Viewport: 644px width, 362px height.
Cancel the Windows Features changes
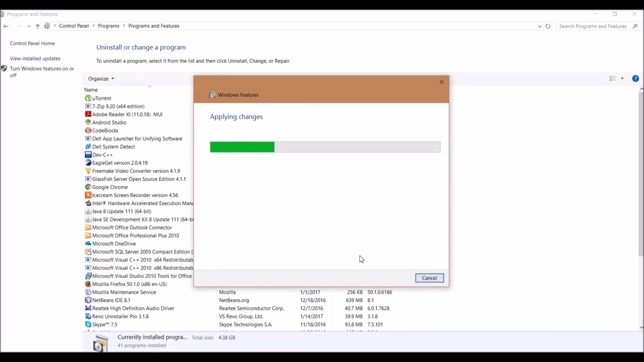(x=429, y=278)
